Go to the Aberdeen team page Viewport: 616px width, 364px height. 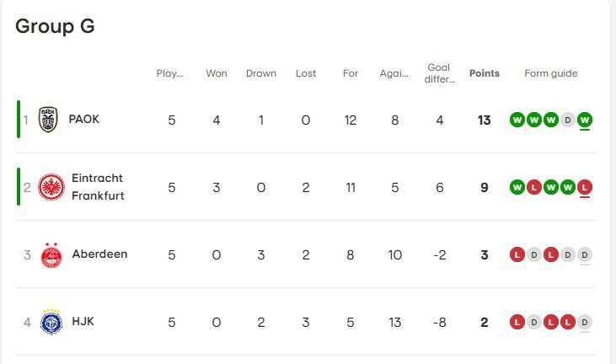(99, 254)
